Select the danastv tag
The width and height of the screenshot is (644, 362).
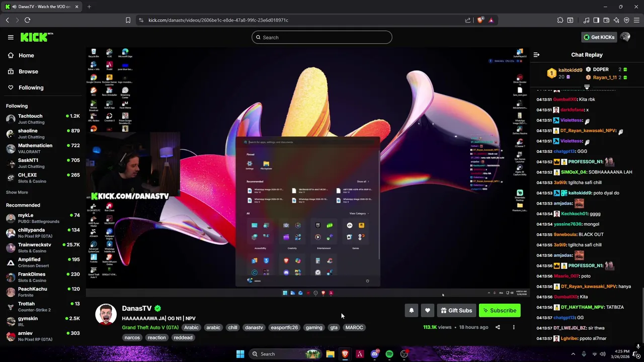[x=254, y=327]
